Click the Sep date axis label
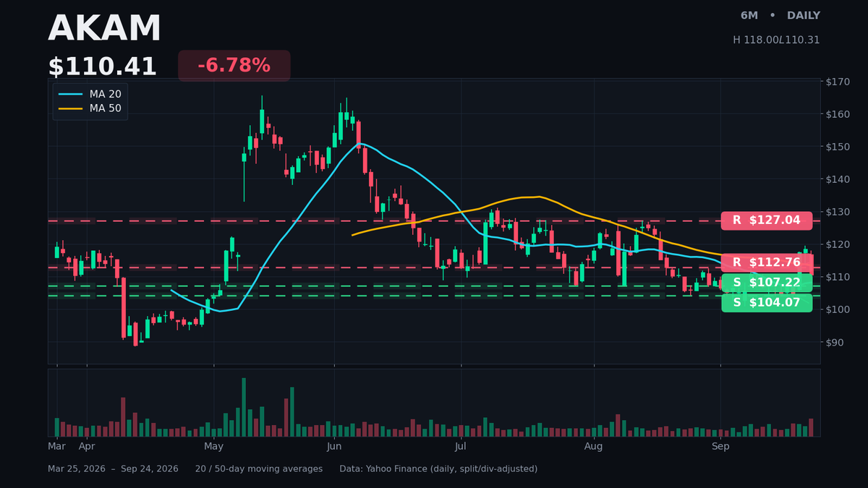 [720, 447]
